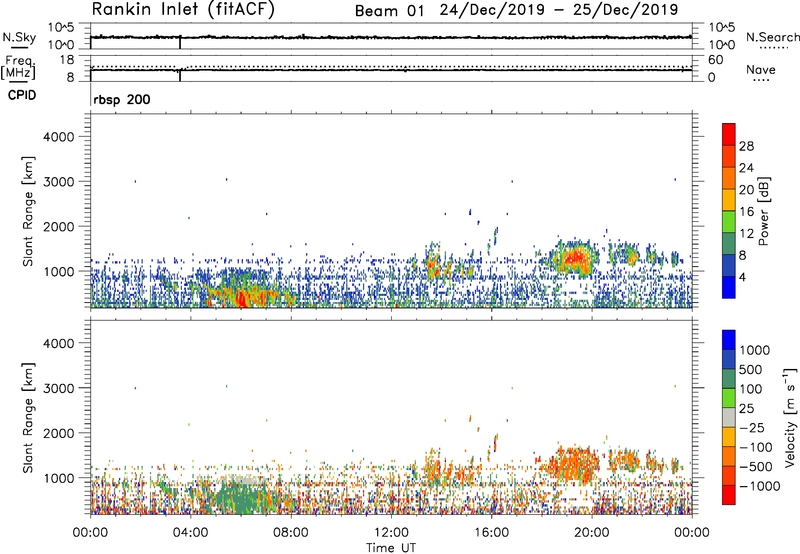800x554 pixels.
Task: Click the "28" tick on Power colorbar
Action: pyautogui.click(x=746, y=146)
